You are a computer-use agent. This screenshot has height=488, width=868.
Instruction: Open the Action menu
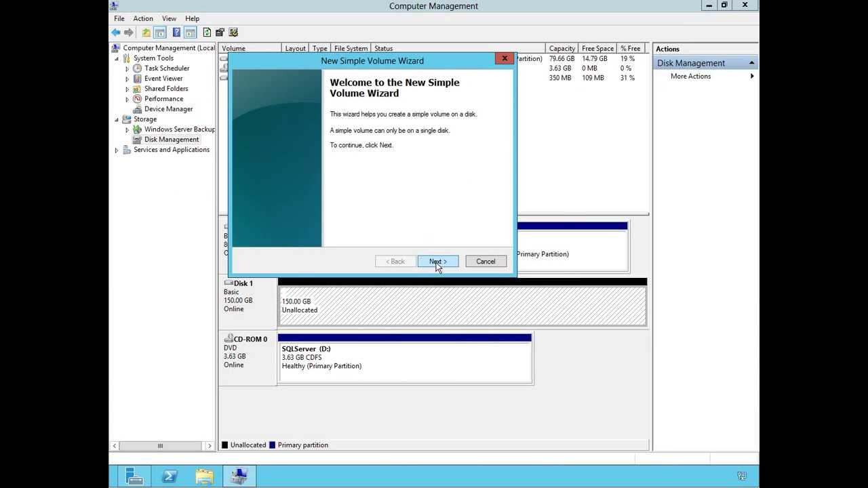click(x=143, y=18)
